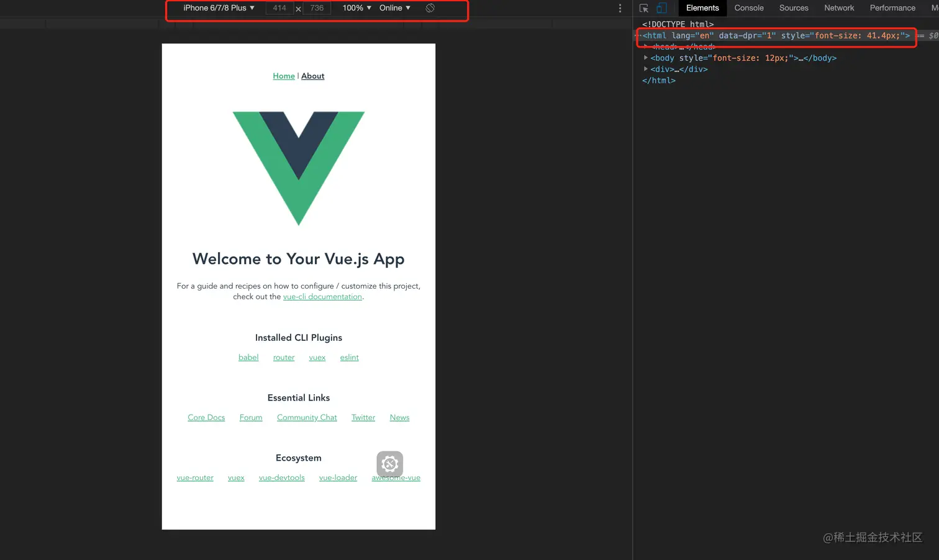Toggle the device toolbar icon in DevTools
This screenshot has height=560, width=939.
tap(662, 8)
